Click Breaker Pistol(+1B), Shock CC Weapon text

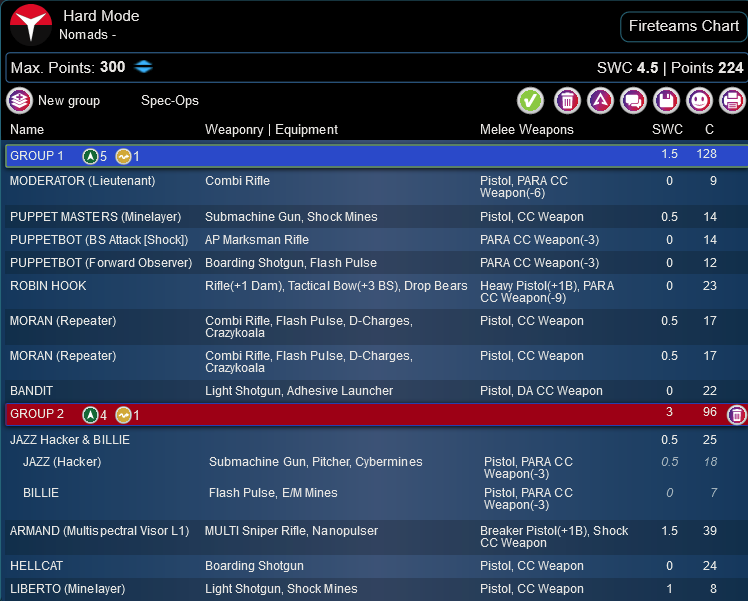tap(554, 537)
